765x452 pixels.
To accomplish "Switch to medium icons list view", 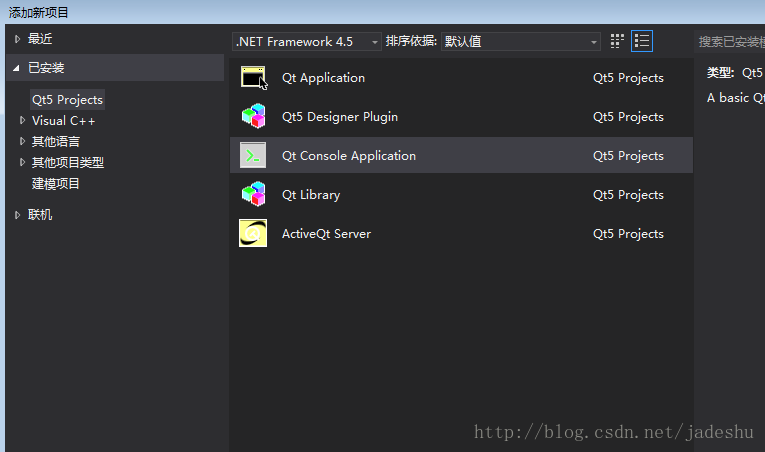I will tap(642, 41).
